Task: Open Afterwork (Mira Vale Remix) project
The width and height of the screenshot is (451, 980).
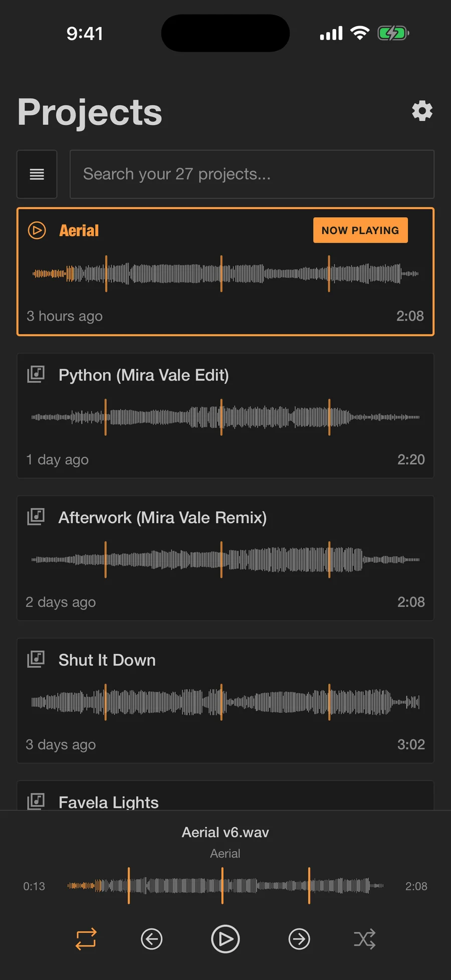Action: [162, 517]
